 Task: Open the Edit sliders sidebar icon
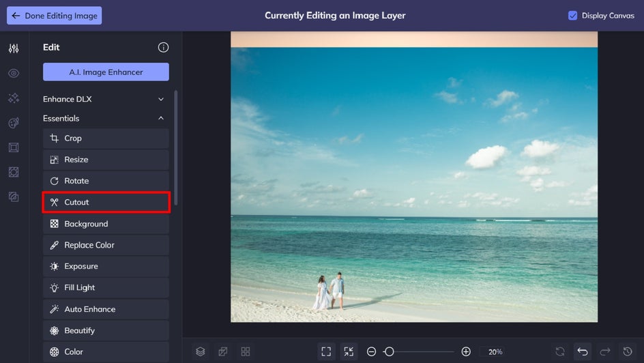point(14,48)
